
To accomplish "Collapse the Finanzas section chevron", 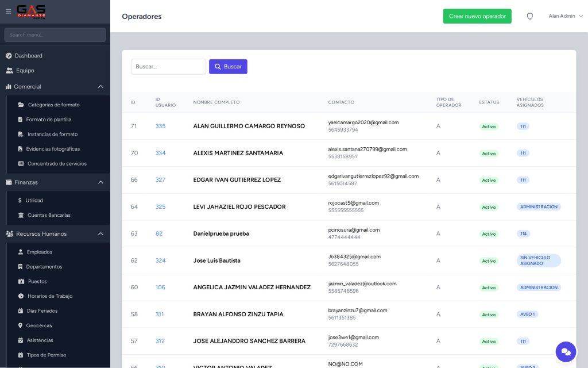I will 100,182.
